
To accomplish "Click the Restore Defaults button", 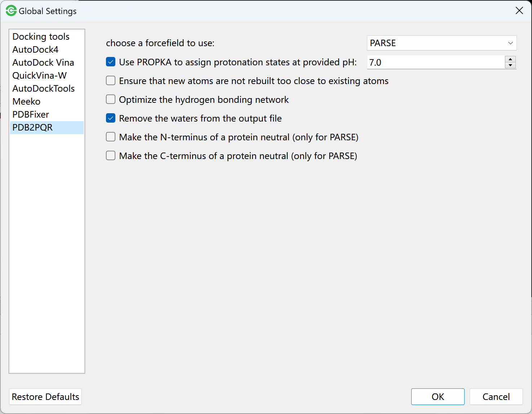I will click(45, 397).
